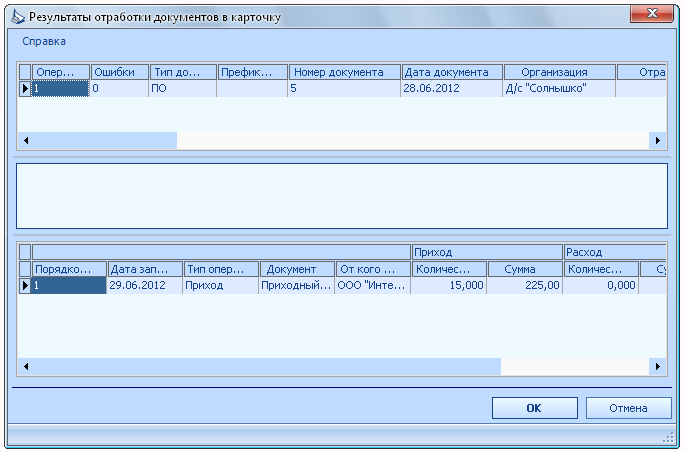The height and width of the screenshot is (452, 686).
Task: Click Количес... header under Расход
Action: pyautogui.click(x=601, y=269)
